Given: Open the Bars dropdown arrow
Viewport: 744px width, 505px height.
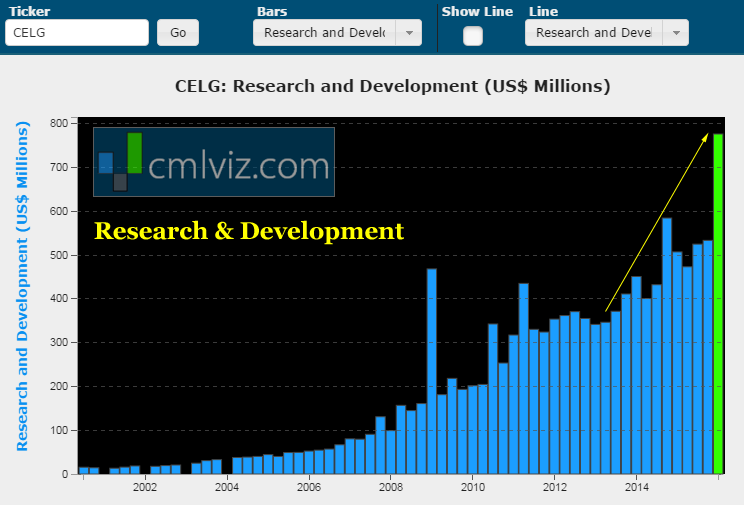Looking at the screenshot, I should [409, 33].
